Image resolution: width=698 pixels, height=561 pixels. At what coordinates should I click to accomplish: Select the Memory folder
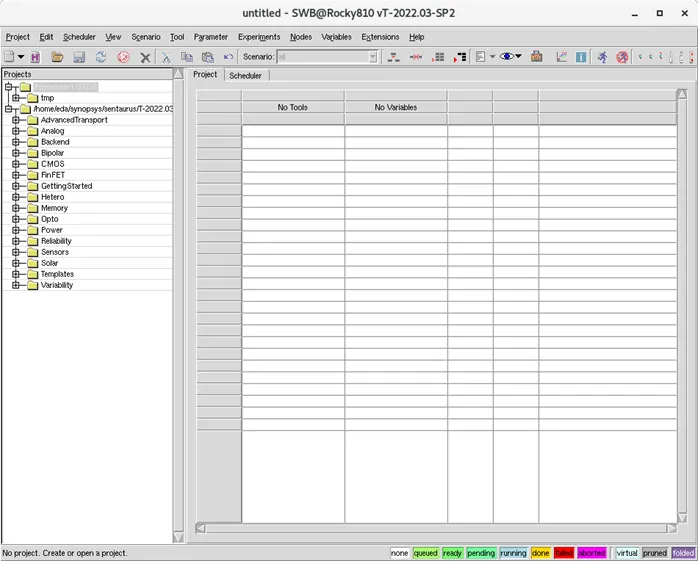click(54, 208)
